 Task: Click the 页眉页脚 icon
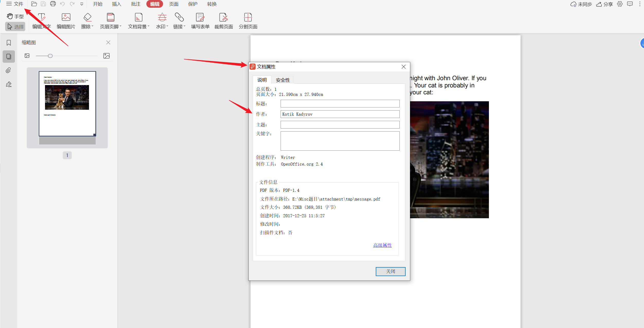[x=111, y=17]
